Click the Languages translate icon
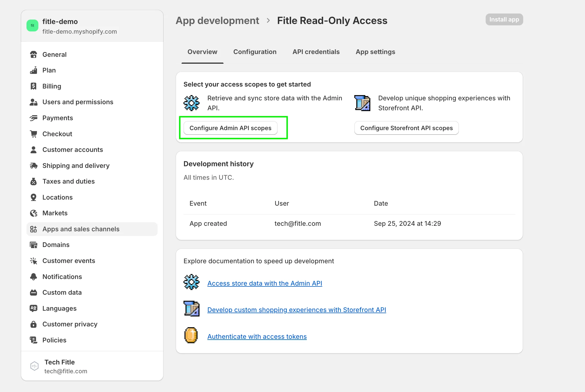585x392 pixels. 33,308
